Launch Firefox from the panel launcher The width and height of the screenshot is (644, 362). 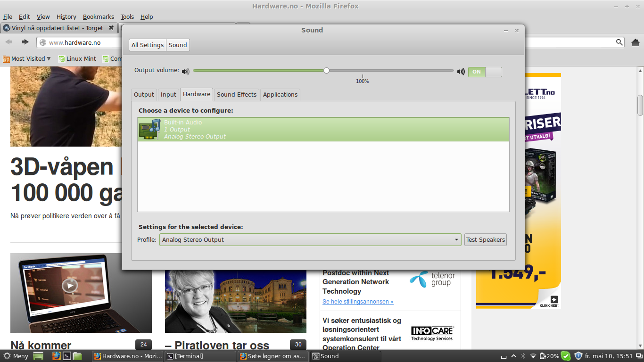57,356
